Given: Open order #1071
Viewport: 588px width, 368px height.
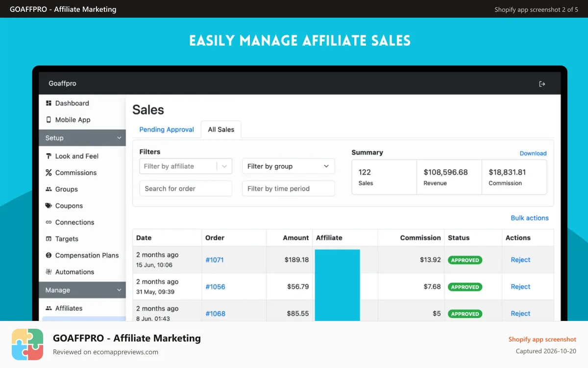Looking at the screenshot, I should [215, 260].
